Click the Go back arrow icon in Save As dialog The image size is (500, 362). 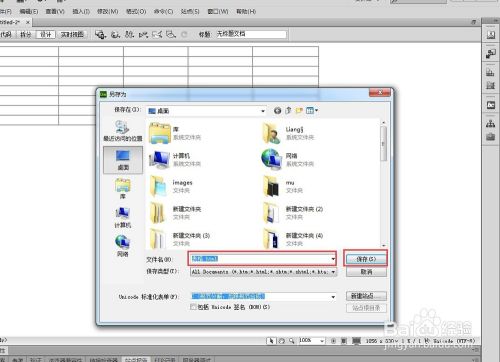[277, 111]
